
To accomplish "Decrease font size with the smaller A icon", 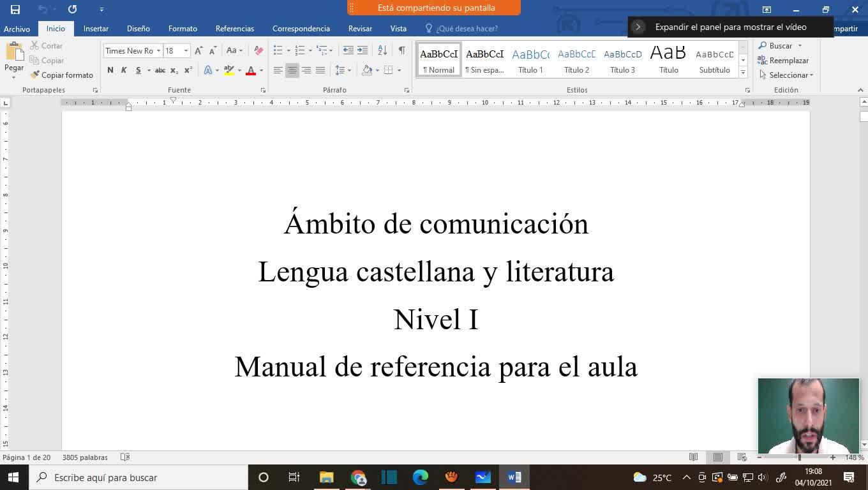I will click(x=213, y=50).
